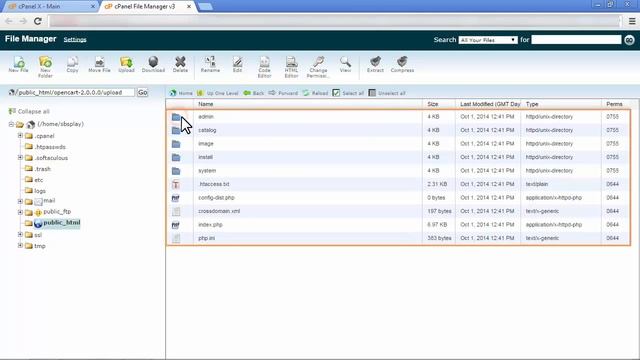Collapse the /home/sbsplay root node
This screenshot has height=360, width=640.
(x=11, y=124)
